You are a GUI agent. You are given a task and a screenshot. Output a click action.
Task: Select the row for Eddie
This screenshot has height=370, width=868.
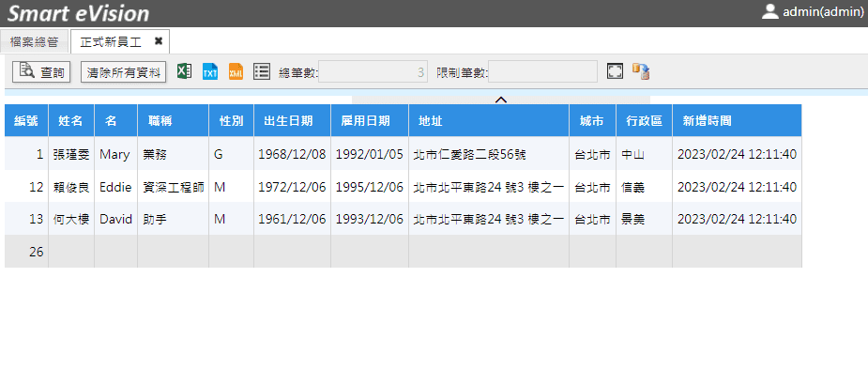403,187
